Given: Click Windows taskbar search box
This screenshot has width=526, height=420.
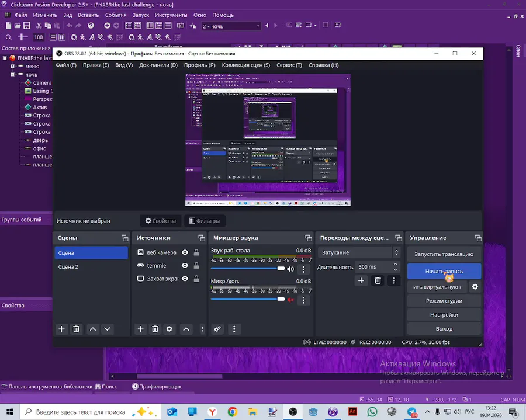Looking at the screenshot, I should 89,412.
